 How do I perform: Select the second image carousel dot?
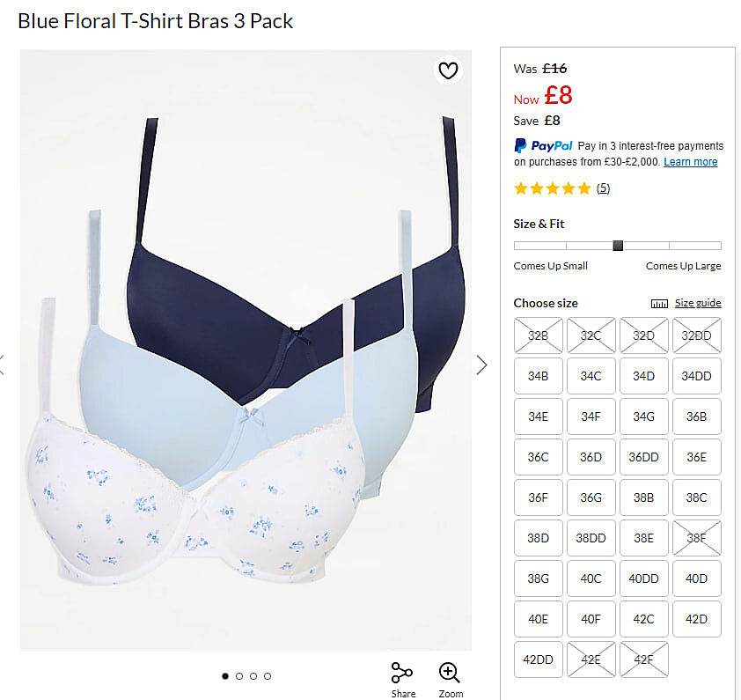(239, 676)
